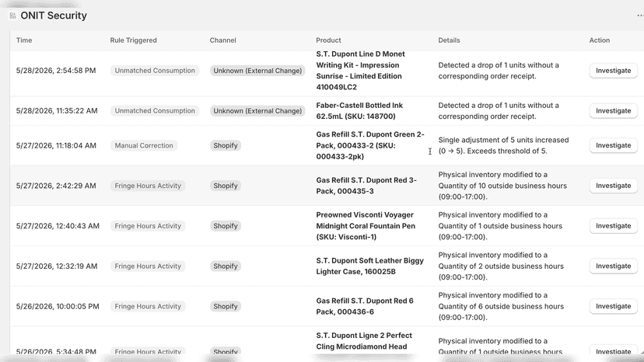
Task: Investigate the Gas Refill Red 6 Pack alert
Action: (613, 306)
